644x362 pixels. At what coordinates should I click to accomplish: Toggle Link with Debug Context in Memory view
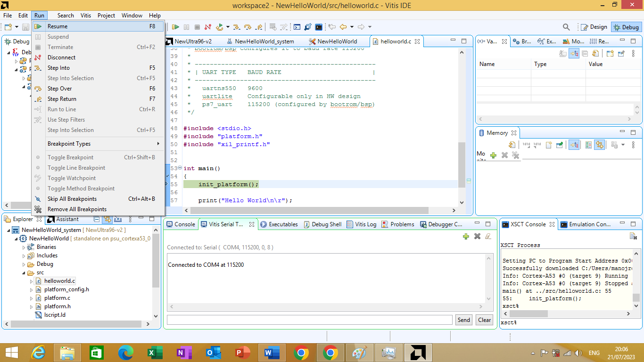(x=574, y=145)
